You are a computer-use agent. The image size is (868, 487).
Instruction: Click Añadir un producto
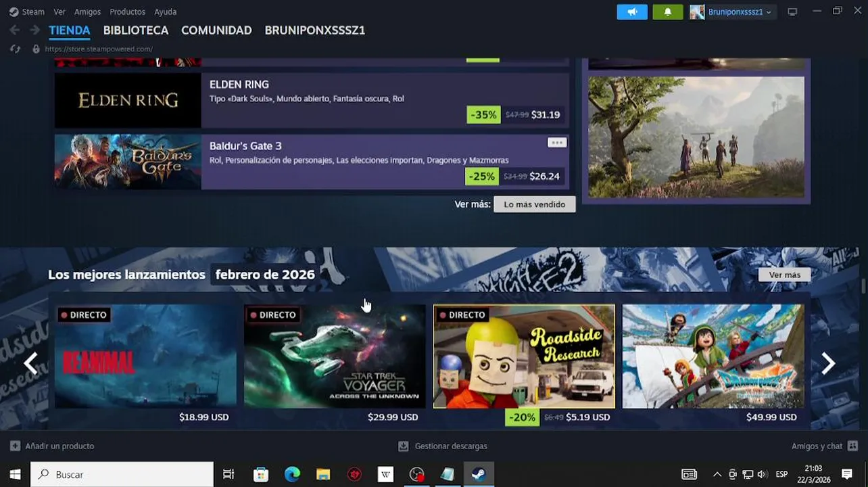pyautogui.click(x=59, y=446)
